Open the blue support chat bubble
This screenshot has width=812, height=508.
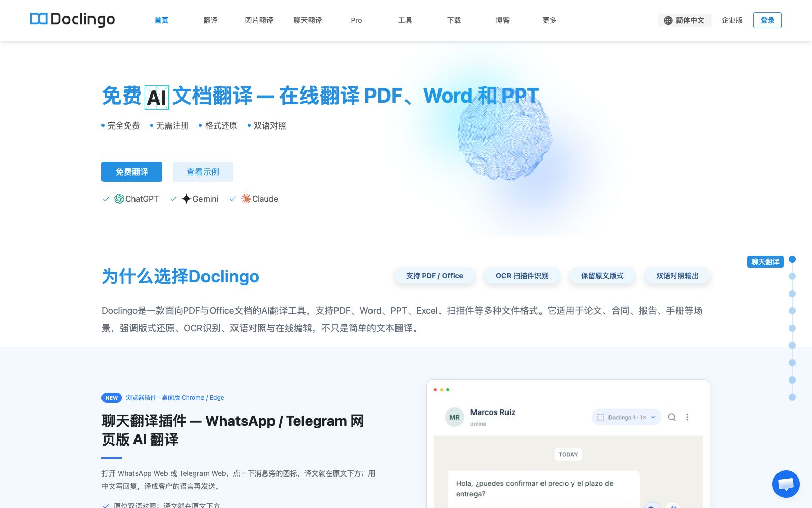click(786, 484)
